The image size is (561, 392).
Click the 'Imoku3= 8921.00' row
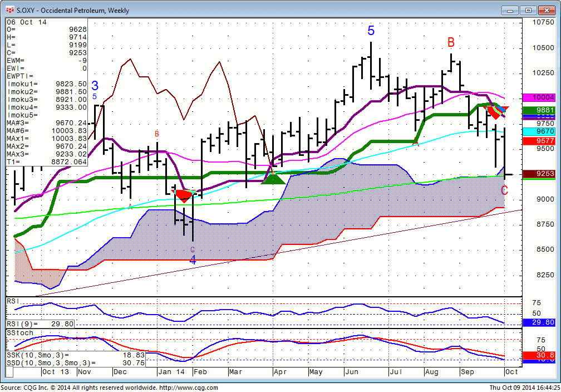pos(47,100)
